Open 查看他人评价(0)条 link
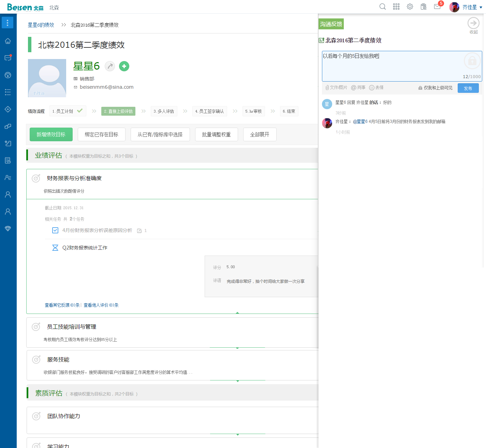Image resolution: width=486 pixels, height=448 pixels. point(101,305)
